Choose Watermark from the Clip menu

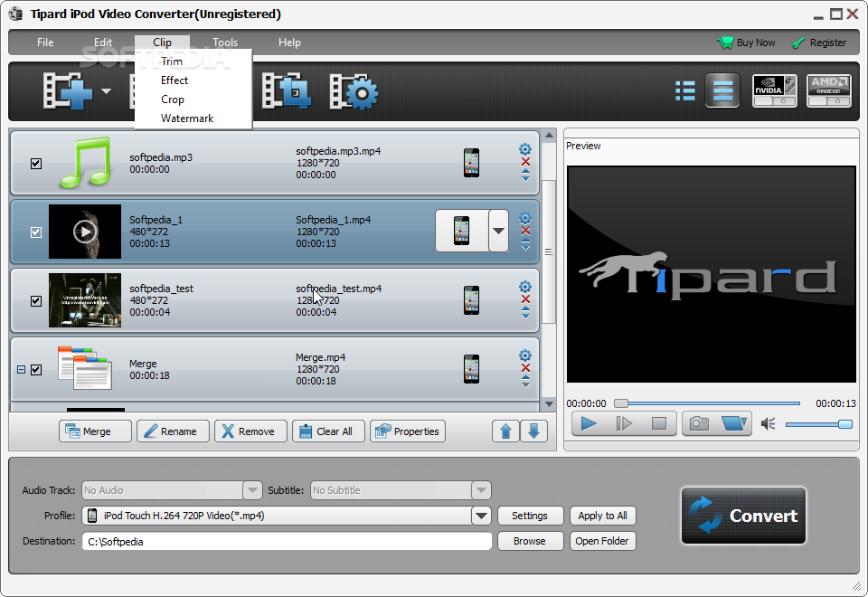pos(187,118)
